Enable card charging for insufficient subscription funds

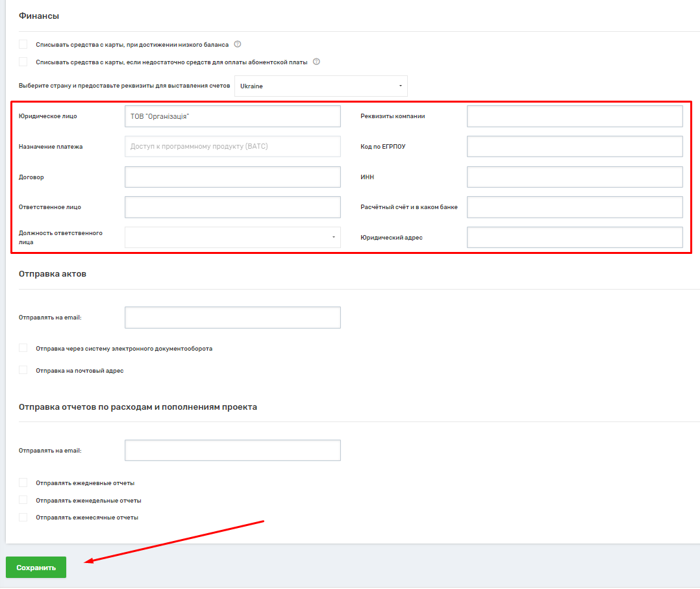coord(23,62)
